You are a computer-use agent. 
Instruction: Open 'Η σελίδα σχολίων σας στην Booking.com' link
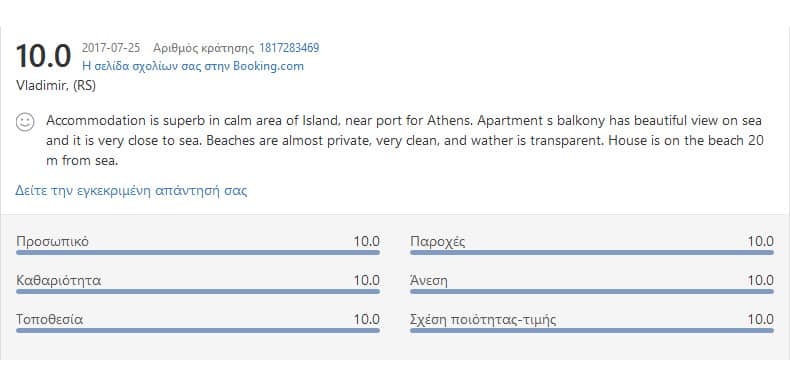click(x=193, y=67)
